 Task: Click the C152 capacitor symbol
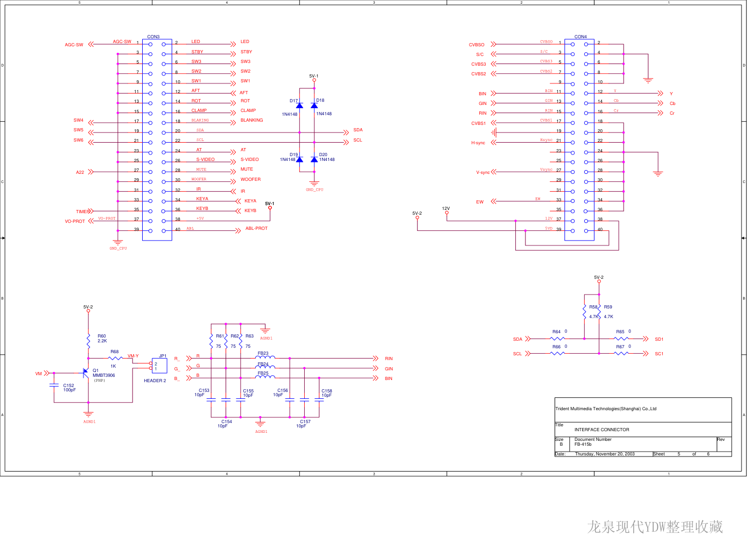click(x=54, y=385)
